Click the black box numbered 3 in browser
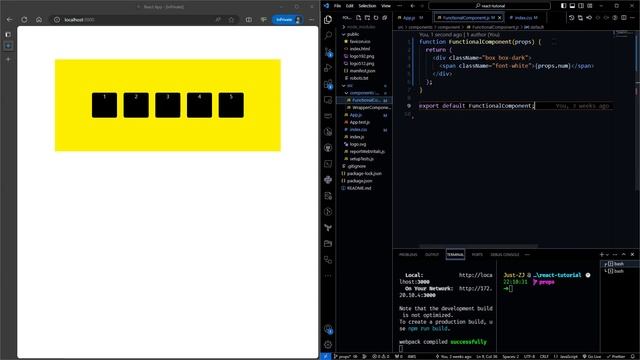The width and height of the screenshot is (640, 360). [x=168, y=105]
